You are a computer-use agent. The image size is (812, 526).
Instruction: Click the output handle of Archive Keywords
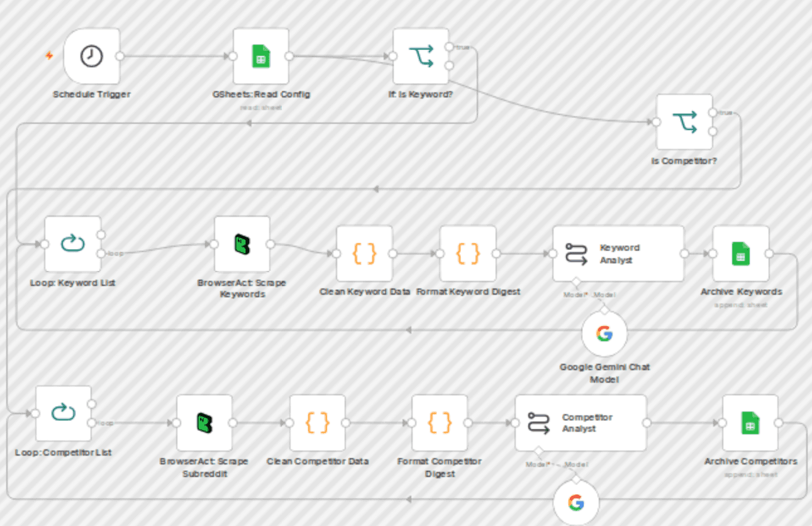coord(769,253)
